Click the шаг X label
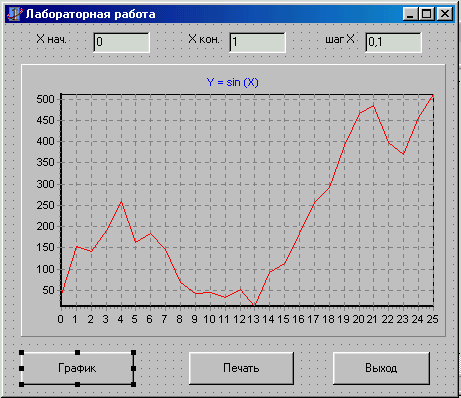461x398 pixels. click(x=340, y=39)
